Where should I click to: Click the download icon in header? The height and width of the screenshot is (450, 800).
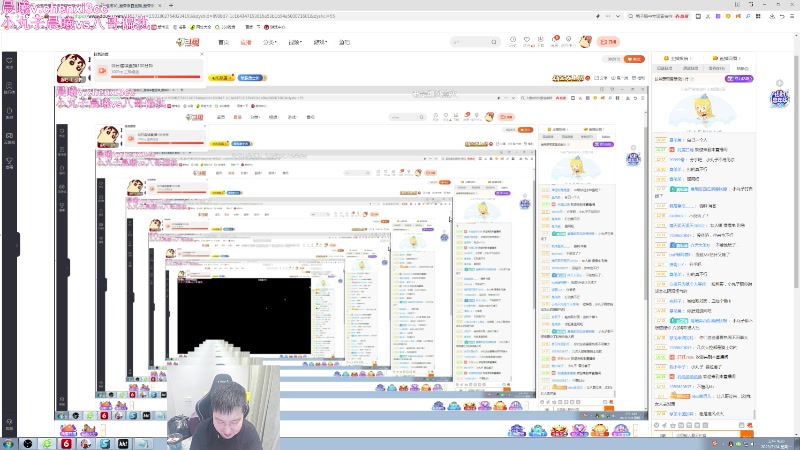540,41
